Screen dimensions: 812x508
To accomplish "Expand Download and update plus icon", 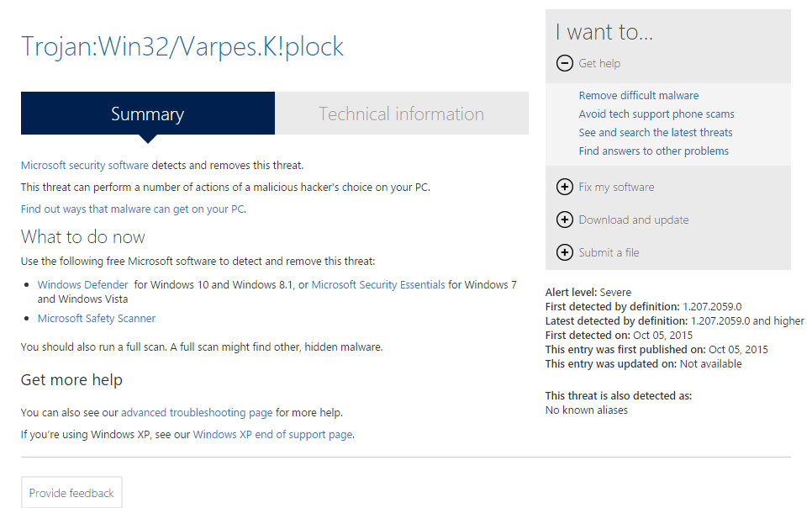I will point(565,220).
